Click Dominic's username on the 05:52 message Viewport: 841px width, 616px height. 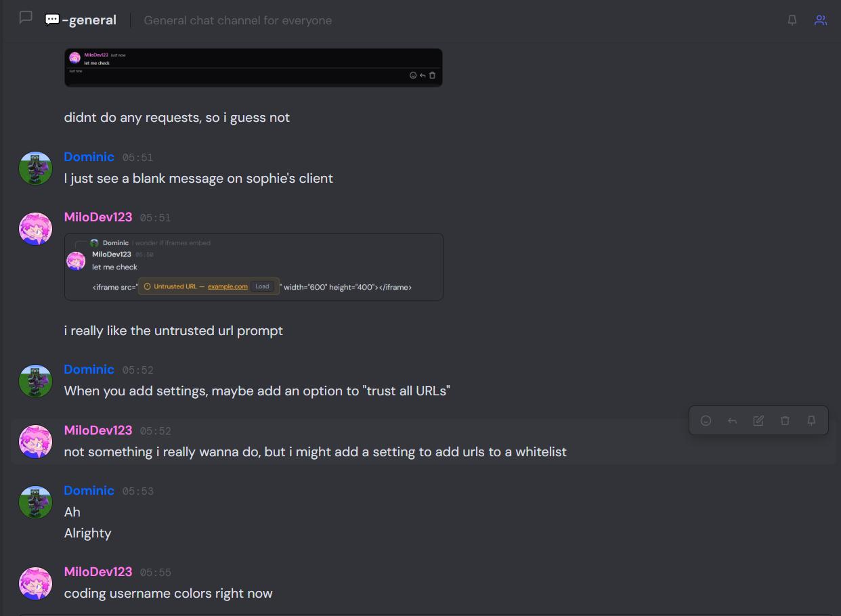pyautogui.click(x=89, y=370)
